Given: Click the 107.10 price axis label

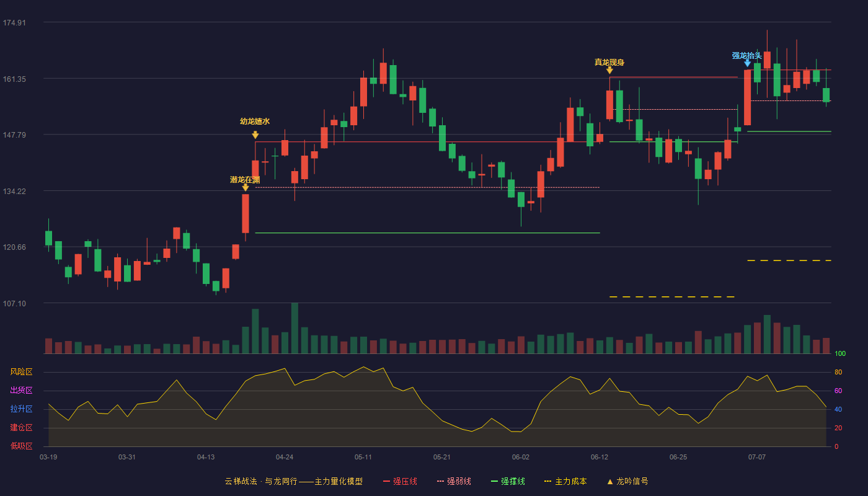Looking at the screenshot, I should (14, 303).
